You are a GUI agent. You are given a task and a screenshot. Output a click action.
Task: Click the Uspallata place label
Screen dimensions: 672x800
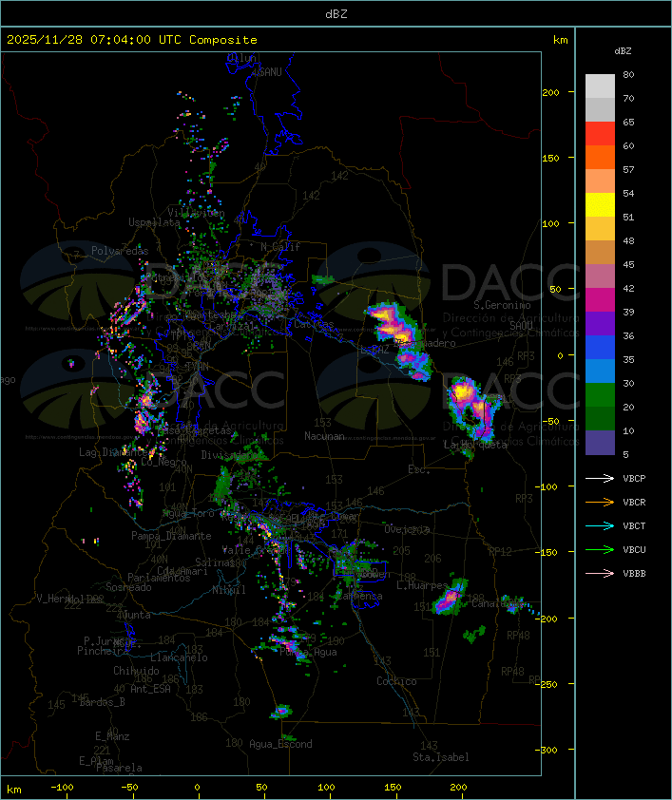154,222
